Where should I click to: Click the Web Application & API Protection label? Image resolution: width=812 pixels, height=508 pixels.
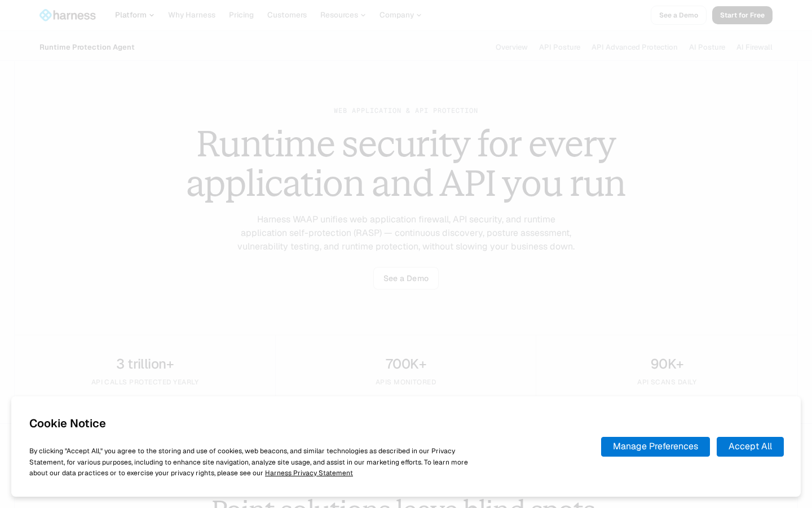tap(406, 111)
